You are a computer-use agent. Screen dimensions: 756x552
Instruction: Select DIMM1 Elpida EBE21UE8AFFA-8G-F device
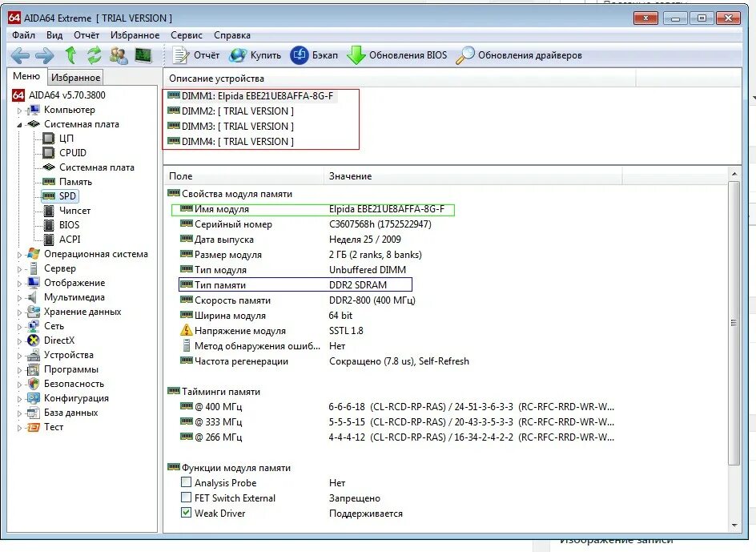point(251,96)
